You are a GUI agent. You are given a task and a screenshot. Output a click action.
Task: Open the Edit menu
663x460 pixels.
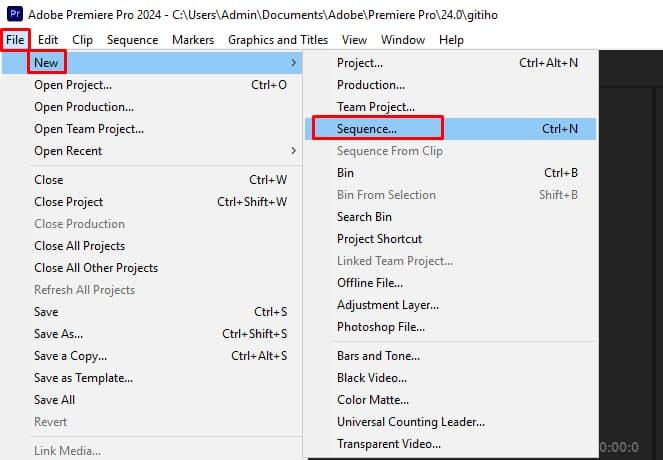(48, 40)
